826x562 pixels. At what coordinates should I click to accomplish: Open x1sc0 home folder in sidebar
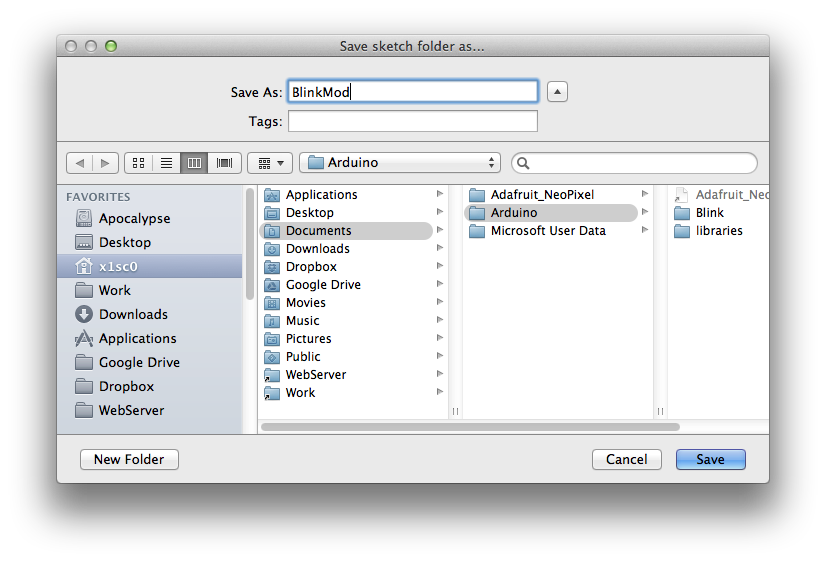pyautogui.click(x=118, y=266)
